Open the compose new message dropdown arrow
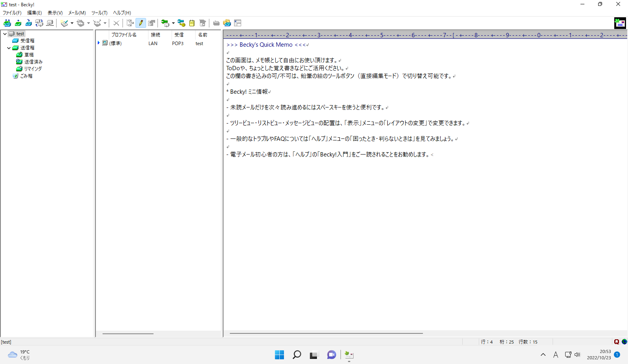Screen dimensions: 628x364 pos(72,23)
